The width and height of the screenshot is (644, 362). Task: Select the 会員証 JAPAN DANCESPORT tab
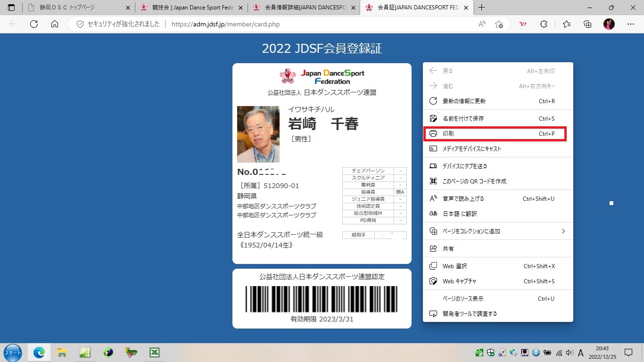pos(416,8)
